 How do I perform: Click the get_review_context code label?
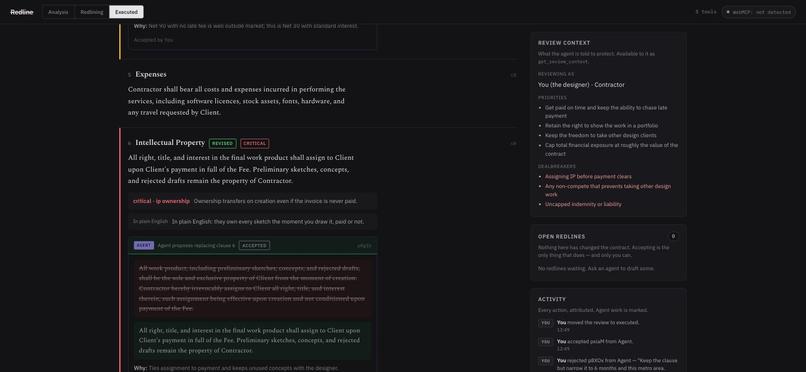coord(563,61)
